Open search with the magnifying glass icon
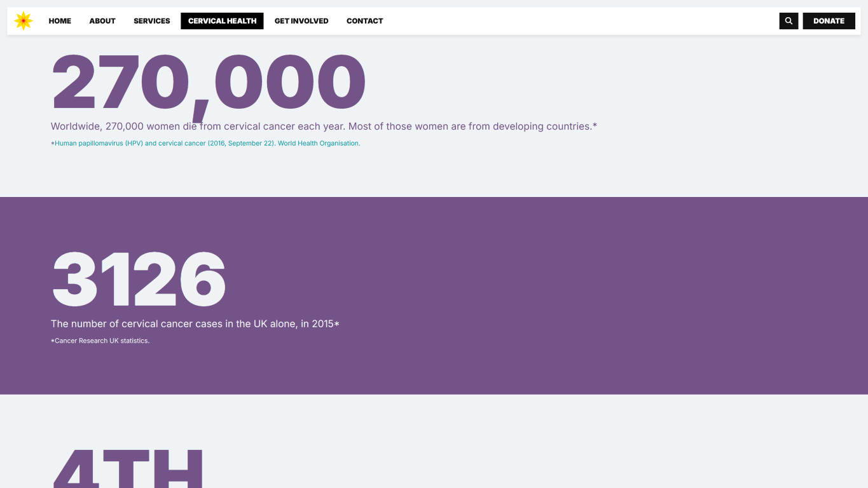The width and height of the screenshot is (868, 488). [x=789, y=21]
